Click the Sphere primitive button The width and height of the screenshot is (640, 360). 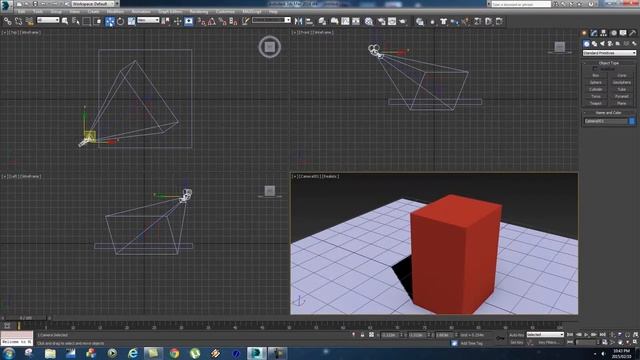[596, 82]
